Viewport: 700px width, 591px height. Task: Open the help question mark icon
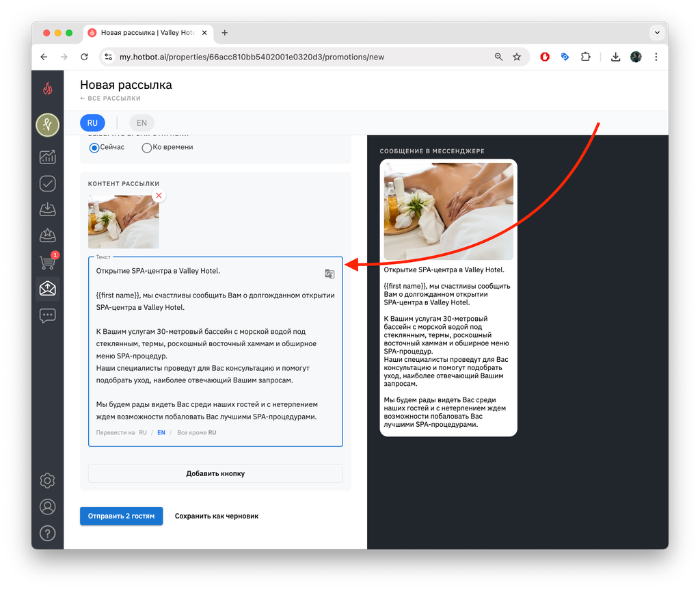click(48, 534)
